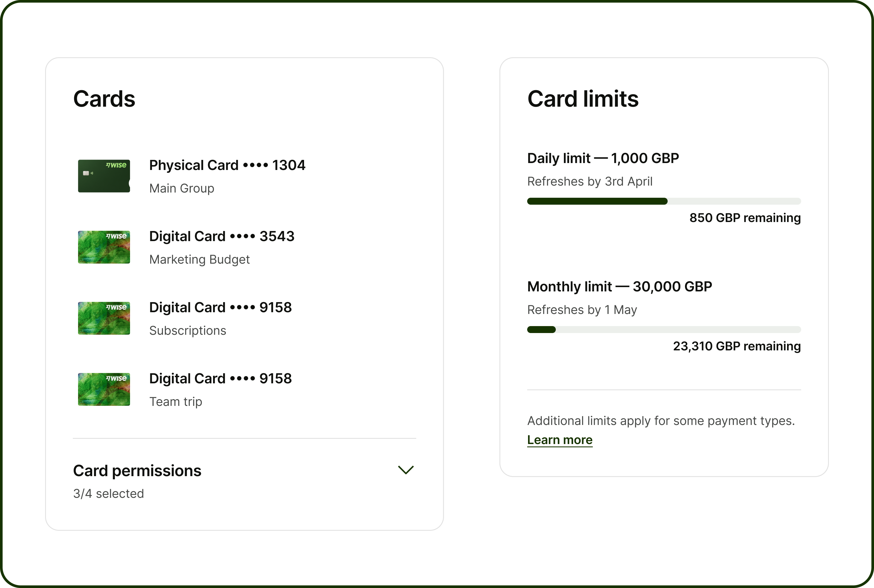Click the Daily limit progress bar
The height and width of the screenshot is (588, 874).
(x=664, y=201)
